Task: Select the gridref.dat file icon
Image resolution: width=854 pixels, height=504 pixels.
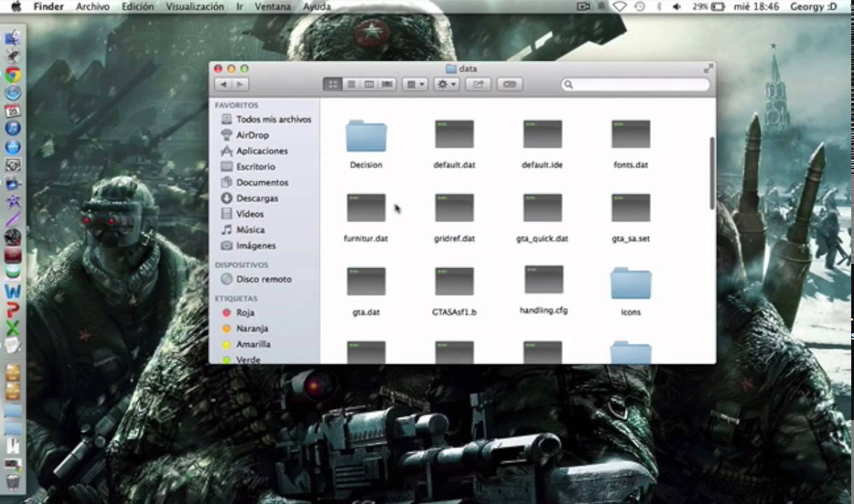Action: tap(454, 208)
